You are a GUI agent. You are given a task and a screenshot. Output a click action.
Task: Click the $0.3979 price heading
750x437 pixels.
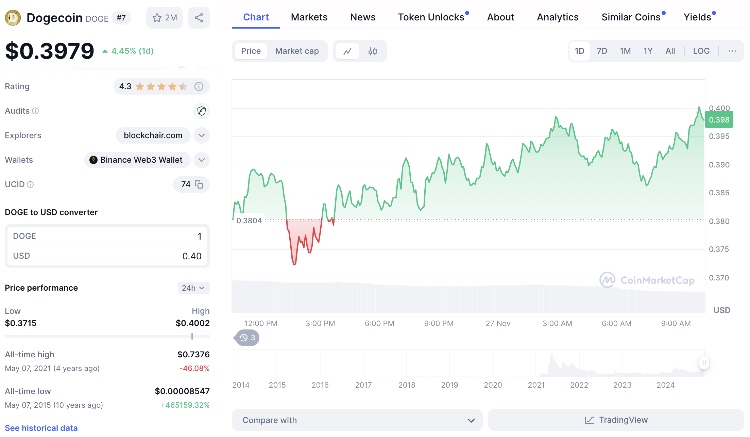pyautogui.click(x=49, y=51)
